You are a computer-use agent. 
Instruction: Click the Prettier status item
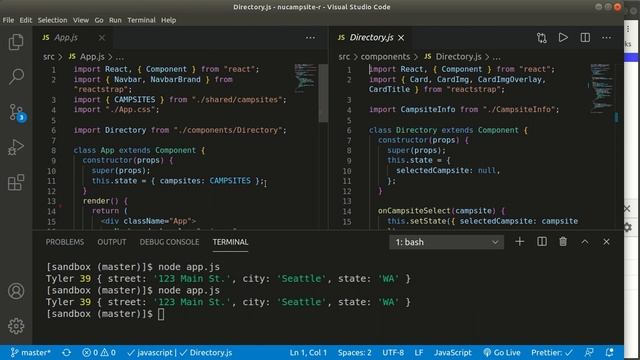pyautogui.click(x=552, y=353)
